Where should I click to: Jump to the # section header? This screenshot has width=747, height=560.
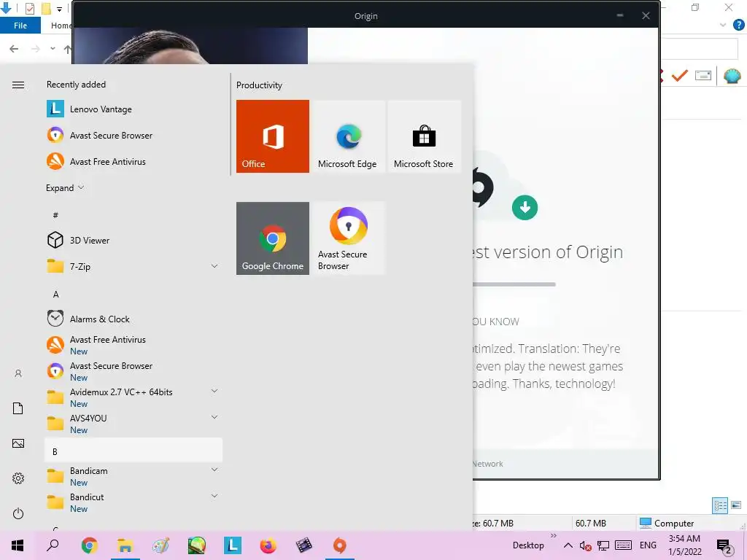pos(55,215)
